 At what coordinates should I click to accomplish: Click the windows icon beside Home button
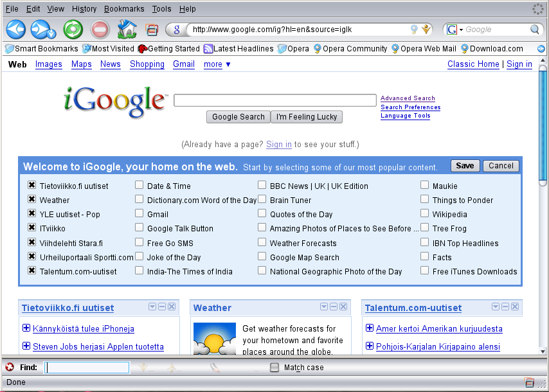[x=152, y=30]
